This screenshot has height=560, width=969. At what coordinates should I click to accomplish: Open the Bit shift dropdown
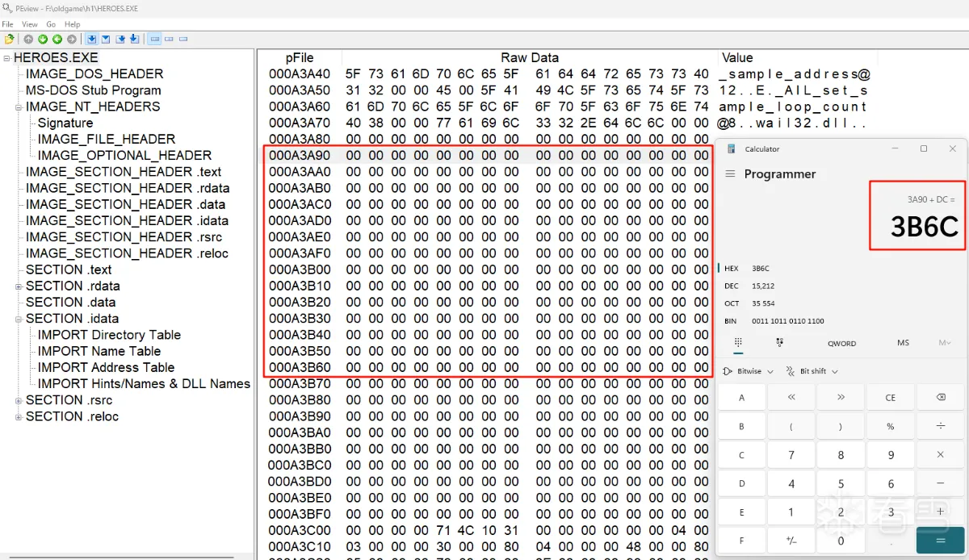click(x=812, y=371)
